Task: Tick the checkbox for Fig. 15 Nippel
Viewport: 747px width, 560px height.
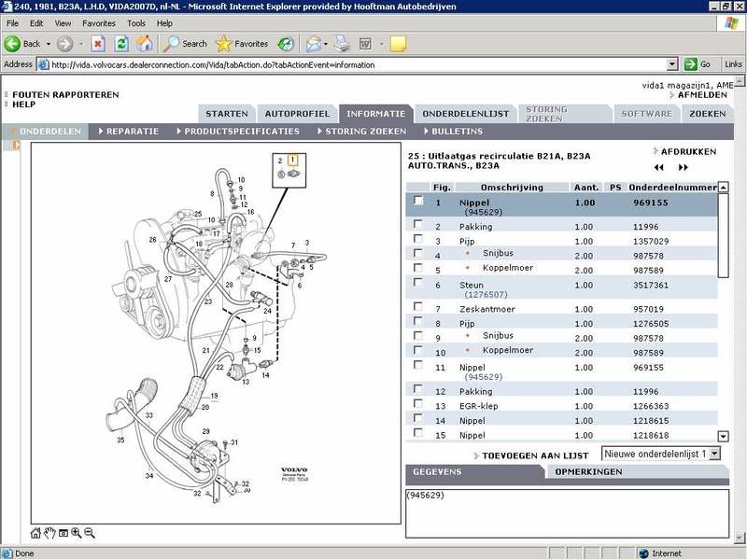Action: click(418, 433)
